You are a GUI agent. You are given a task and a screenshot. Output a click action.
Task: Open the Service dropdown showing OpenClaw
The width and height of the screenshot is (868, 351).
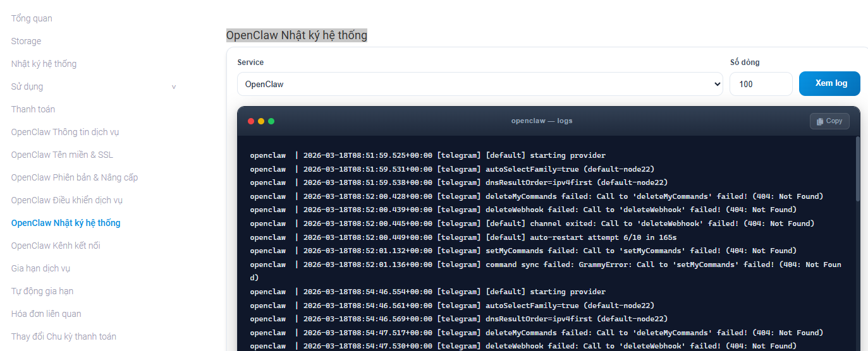(x=480, y=84)
